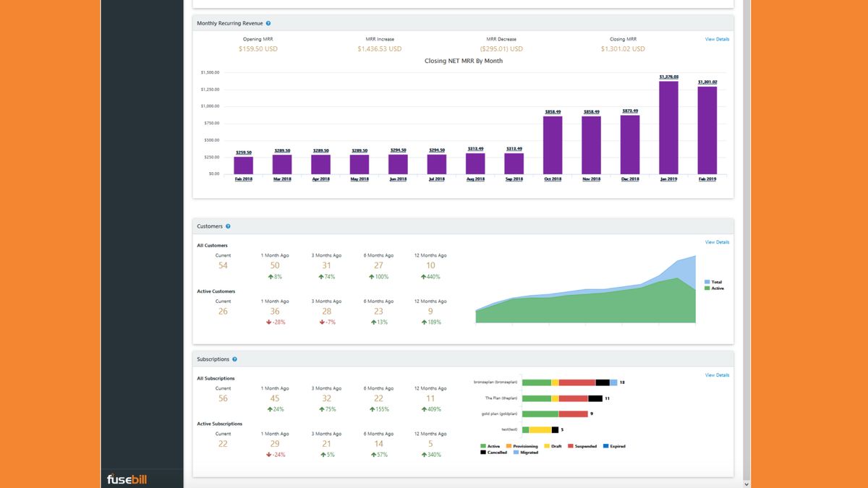The image size is (868, 488).
Task: Click Active Customers current count 26
Action: tap(223, 312)
